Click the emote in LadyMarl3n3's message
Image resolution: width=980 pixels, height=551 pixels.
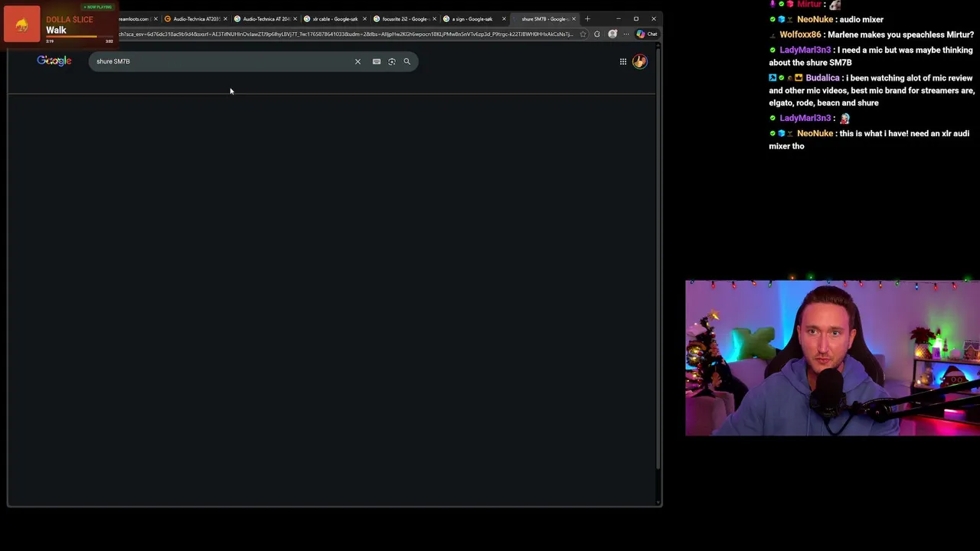[x=844, y=119]
